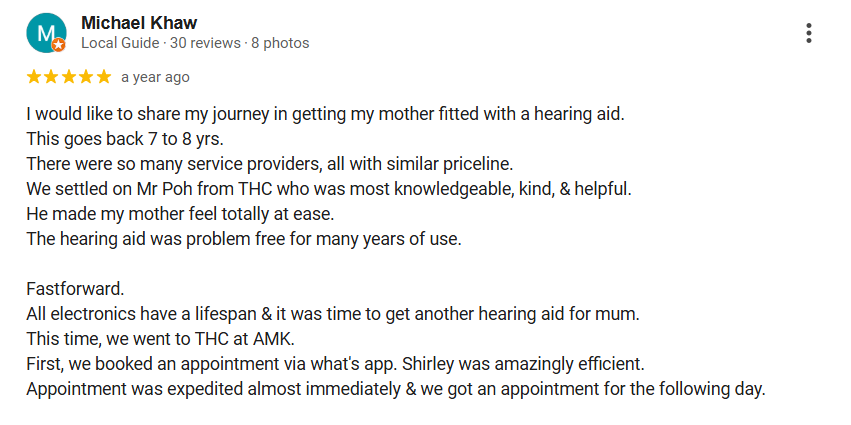The width and height of the screenshot is (851, 425).
Task: Click Michael Khaw's teal profile avatar
Action: [46, 33]
